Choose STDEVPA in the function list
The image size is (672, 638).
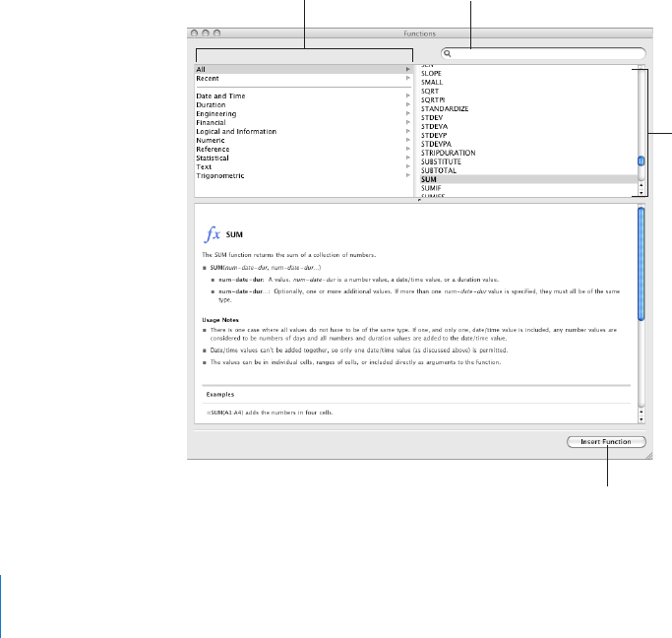pyautogui.click(x=528, y=144)
